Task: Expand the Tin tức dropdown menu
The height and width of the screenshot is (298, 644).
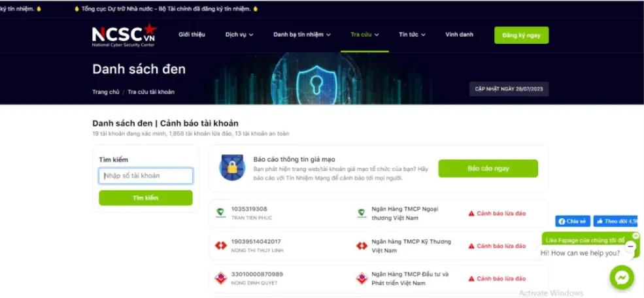Action: (412, 35)
